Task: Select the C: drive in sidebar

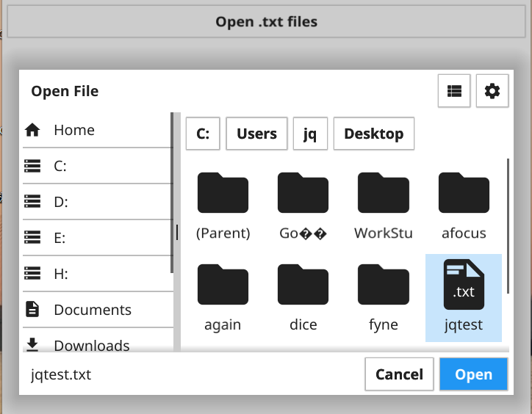Action: 60,166
